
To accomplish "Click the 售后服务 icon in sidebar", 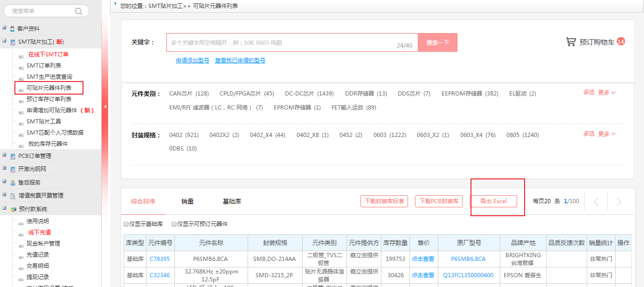I will tap(13, 183).
